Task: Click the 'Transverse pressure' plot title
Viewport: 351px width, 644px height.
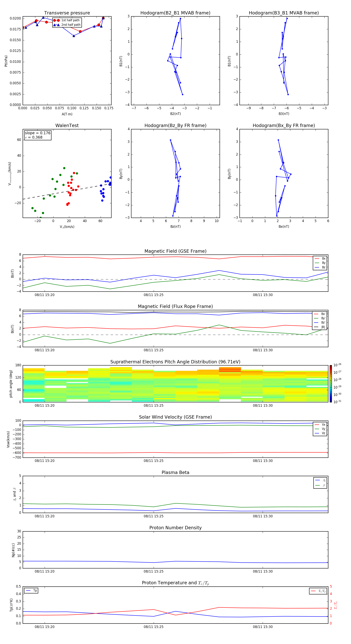Action: (x=67, y=13)
